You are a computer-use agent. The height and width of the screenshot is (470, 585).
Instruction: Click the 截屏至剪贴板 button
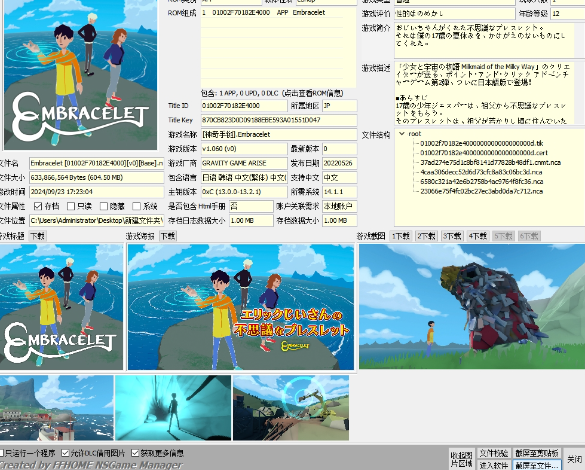(x=537, y=453)
